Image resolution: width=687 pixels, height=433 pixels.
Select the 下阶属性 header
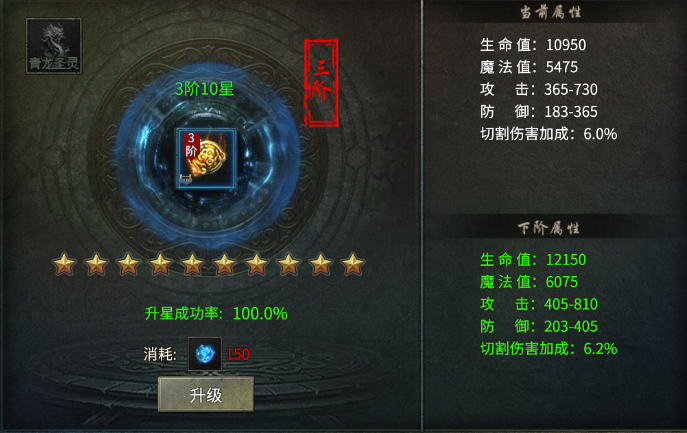(x=549, y=228)
